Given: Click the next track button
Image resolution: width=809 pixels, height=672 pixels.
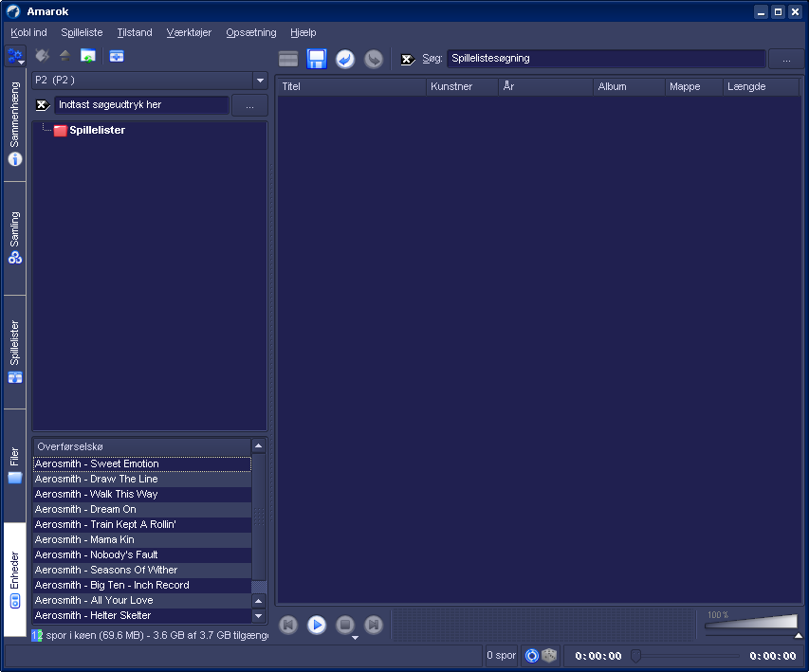Looking at the screenshot, I should tap(374, 625).
